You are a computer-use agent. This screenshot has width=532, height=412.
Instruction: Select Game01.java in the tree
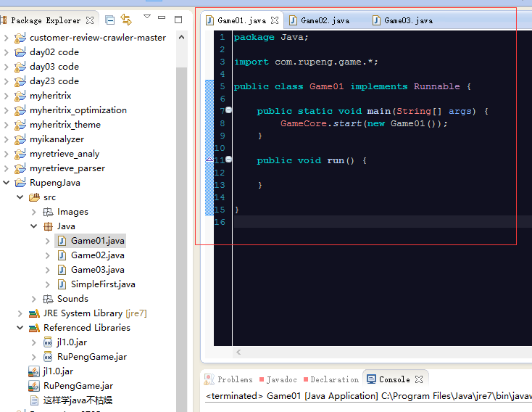coord(97,241)
